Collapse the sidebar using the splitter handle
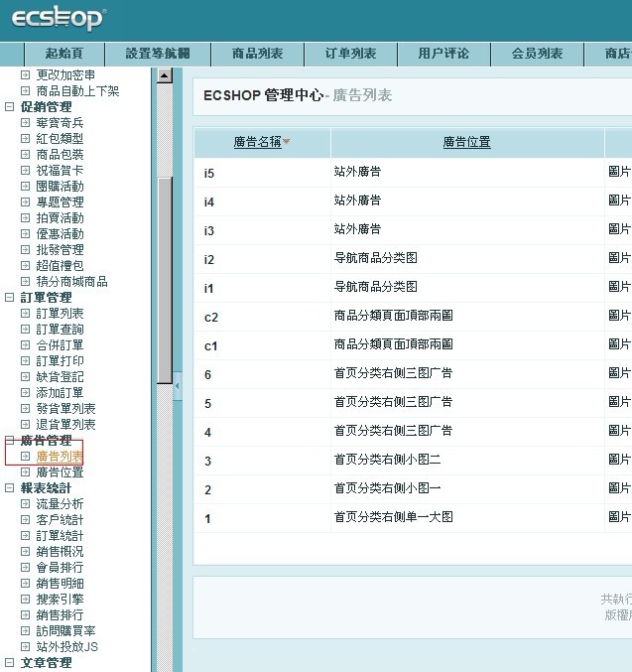This screenshot has width=632, height=672. tap(178, 386)
